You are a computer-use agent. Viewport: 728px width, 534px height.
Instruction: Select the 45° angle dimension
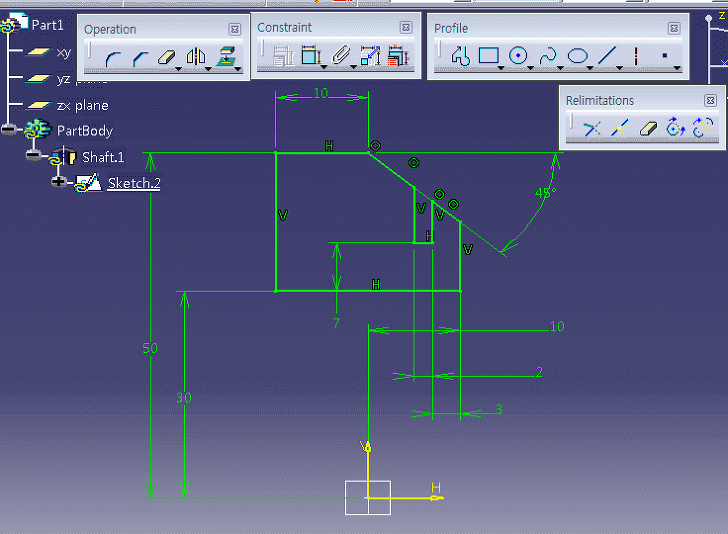tap(546, 192)
